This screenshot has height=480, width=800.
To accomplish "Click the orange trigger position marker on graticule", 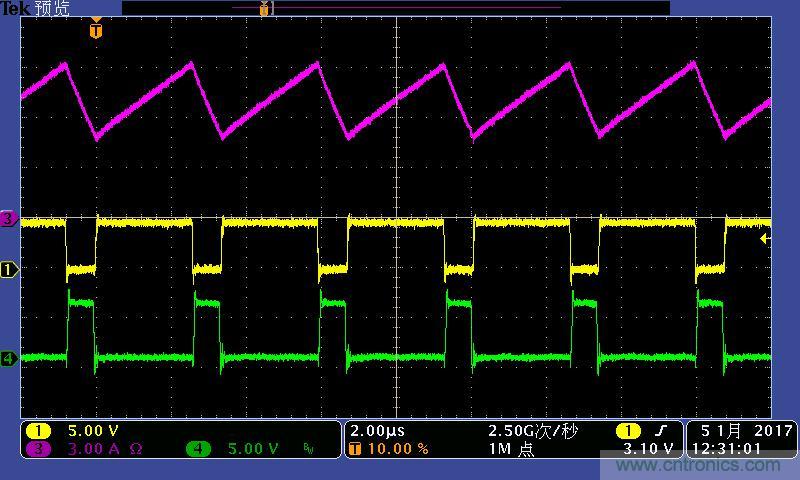I will [95, 31].
